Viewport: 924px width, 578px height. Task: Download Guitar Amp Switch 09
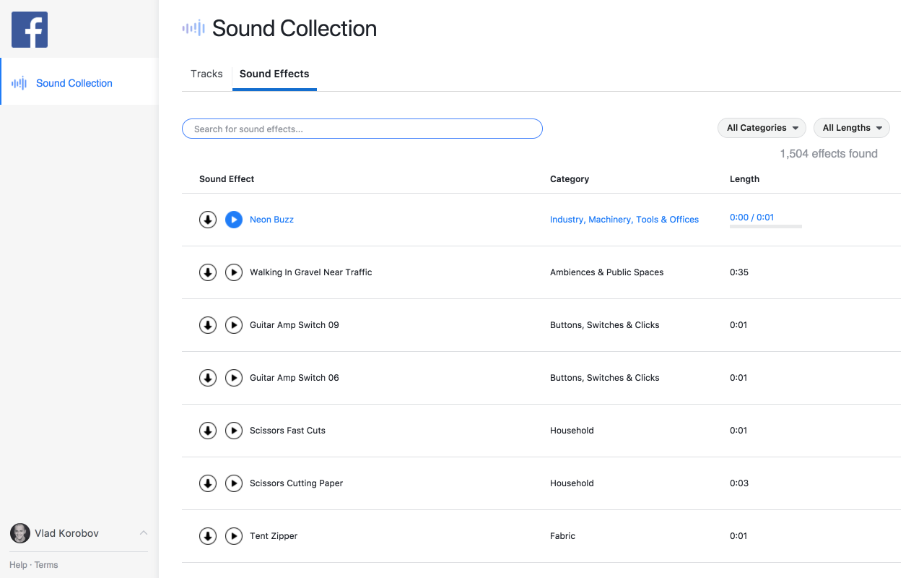click(208, 325)
